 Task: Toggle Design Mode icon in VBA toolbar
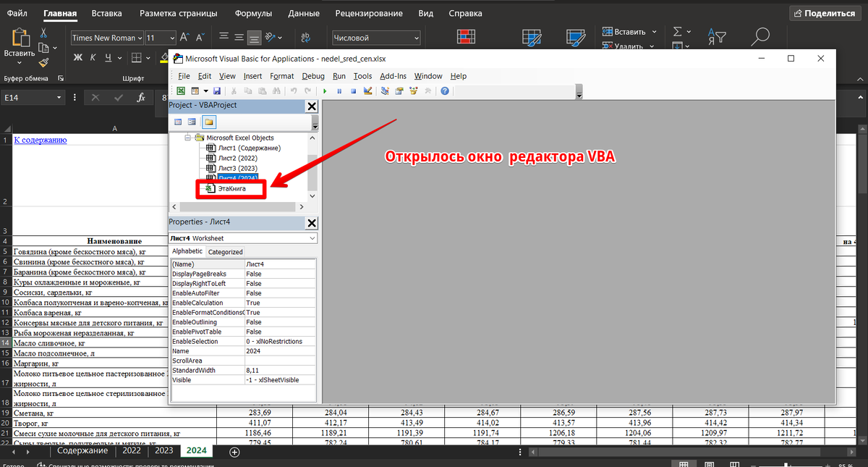[x=367, y=91]
